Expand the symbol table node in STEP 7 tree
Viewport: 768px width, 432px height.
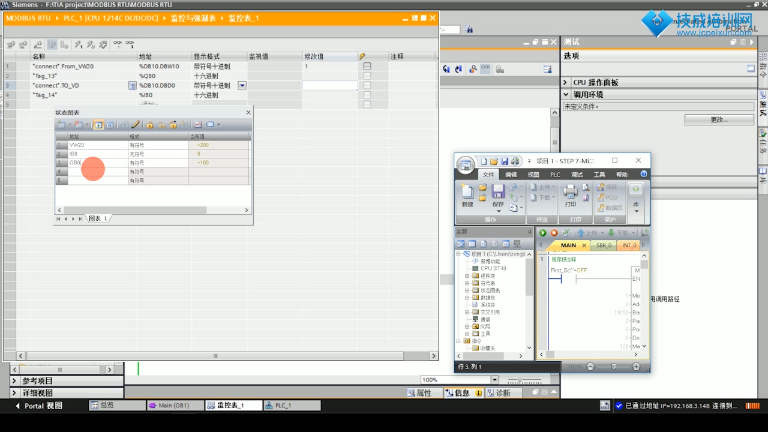[x=467, y=283]
